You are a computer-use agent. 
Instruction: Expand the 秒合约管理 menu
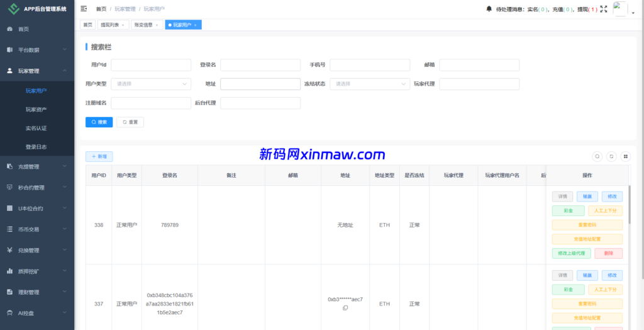pos(65,187)
